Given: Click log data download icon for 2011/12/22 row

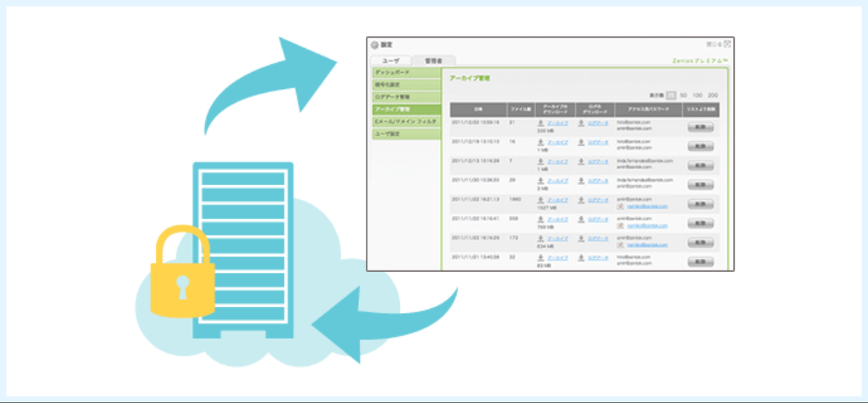Looking at the screenshot, I should pyautogui.click(x=581, y=123).
